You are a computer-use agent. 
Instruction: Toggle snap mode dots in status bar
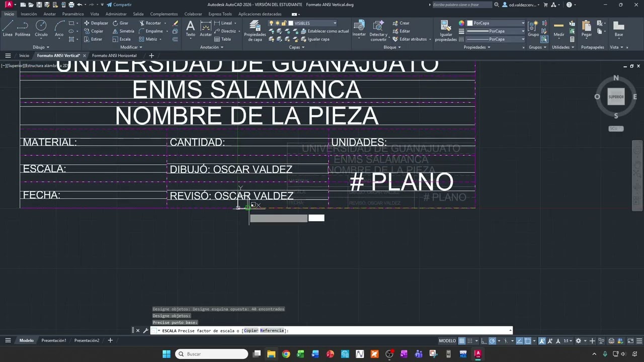(x=470, y=341)
